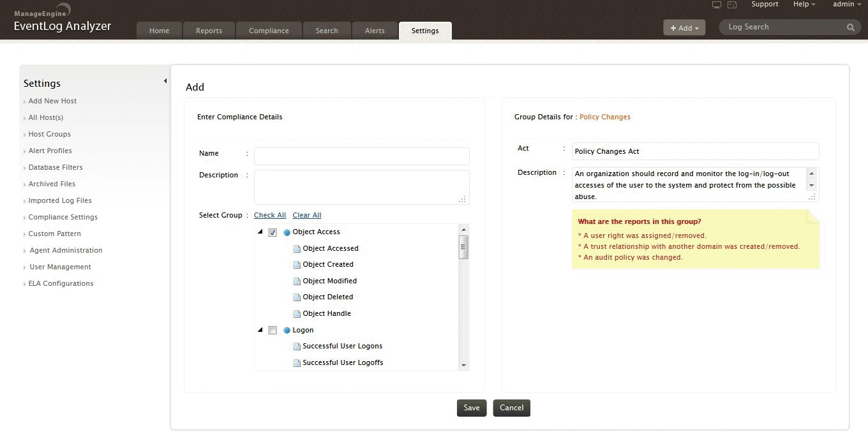Click the monitor icon in top bar
This screenshot has width=868, height=439.
click(717, 5)
